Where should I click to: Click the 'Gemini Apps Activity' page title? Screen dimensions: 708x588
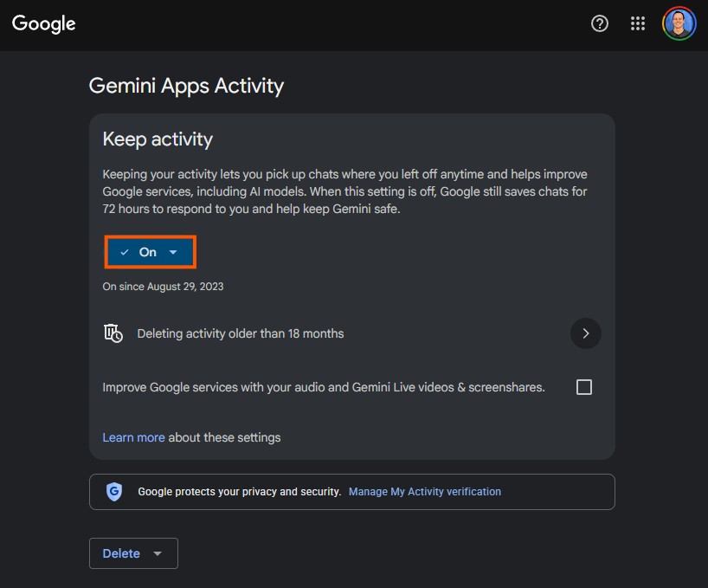186,86
